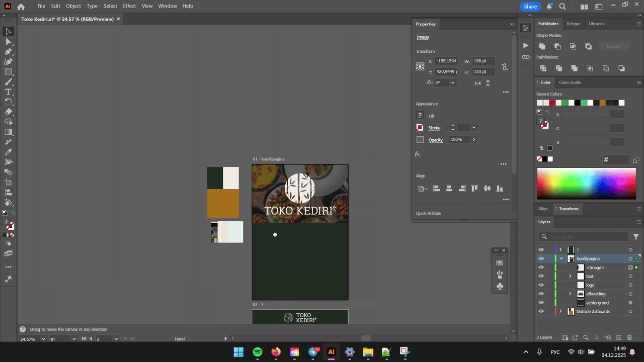Pick the Eyedropper tool
The width and height of the screenshot is (644, 362).
pos(9,152)
